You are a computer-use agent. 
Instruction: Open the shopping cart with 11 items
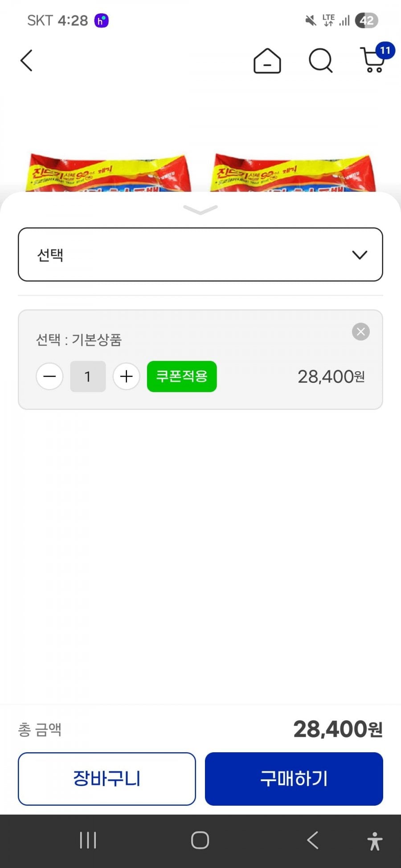(374, 60)
